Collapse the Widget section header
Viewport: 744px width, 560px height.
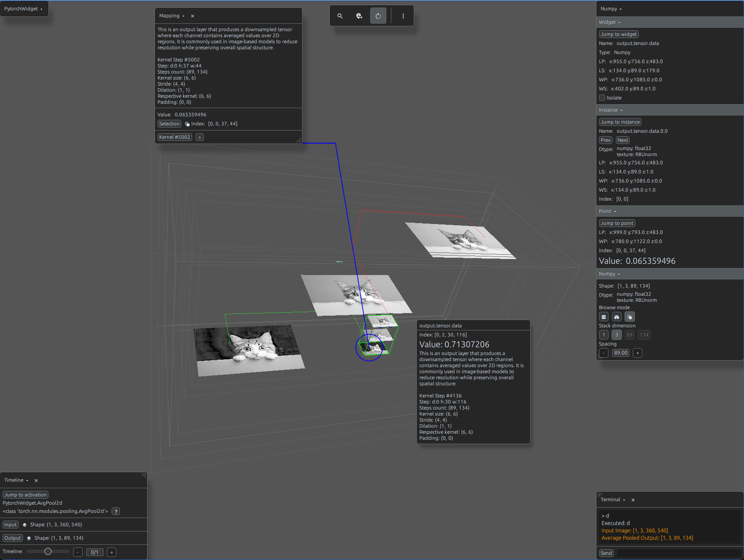pyautogui.click(x=609, y=22)
